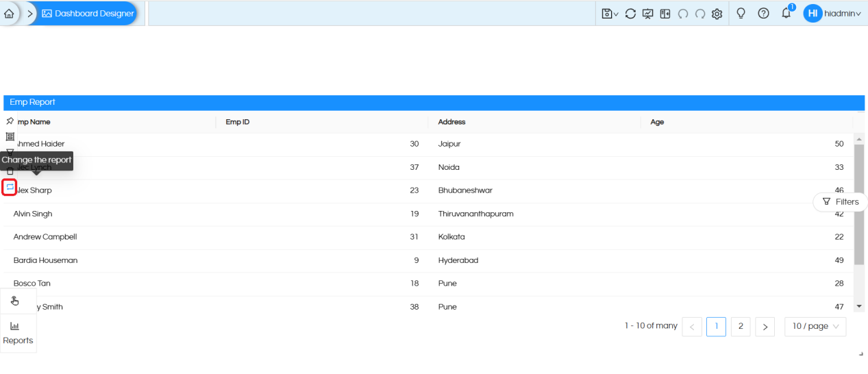Click the Emp Report title bar

click(x=434, y=103)
